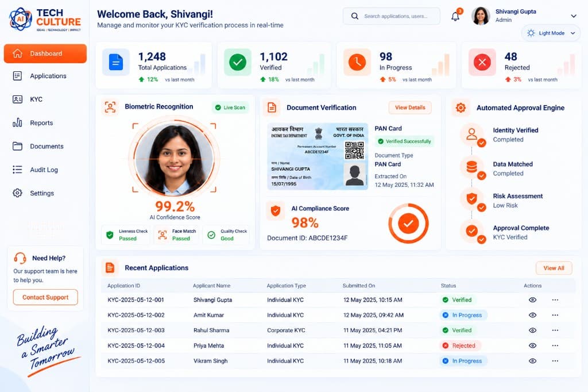View Shivangi Gupta application via eye icon
Screen dimensions: 588x392
coord(532,300)
